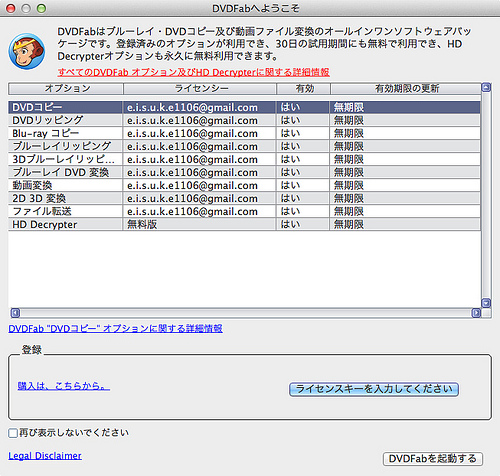Enable the 再び表示しないでください checkbox
This screenshot has width=500, height=476.
[13, 433]
